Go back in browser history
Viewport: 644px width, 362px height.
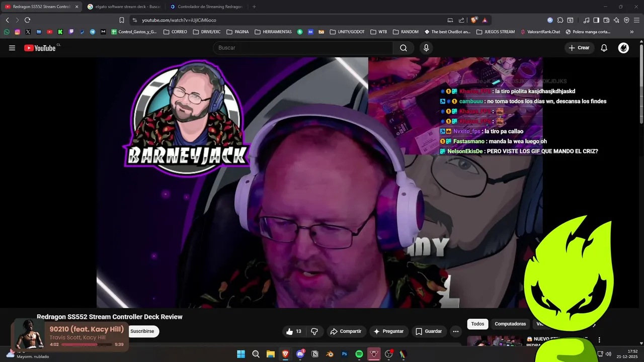coord(7,20)
